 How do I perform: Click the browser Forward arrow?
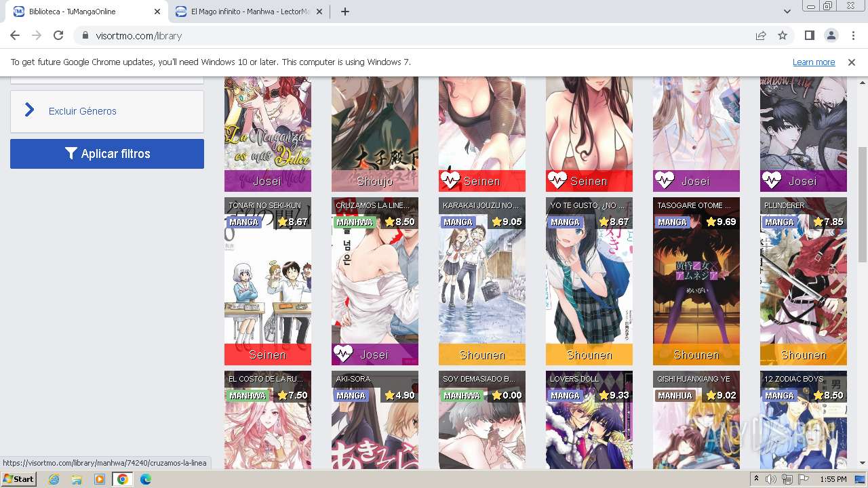click(x=37, y=36)
